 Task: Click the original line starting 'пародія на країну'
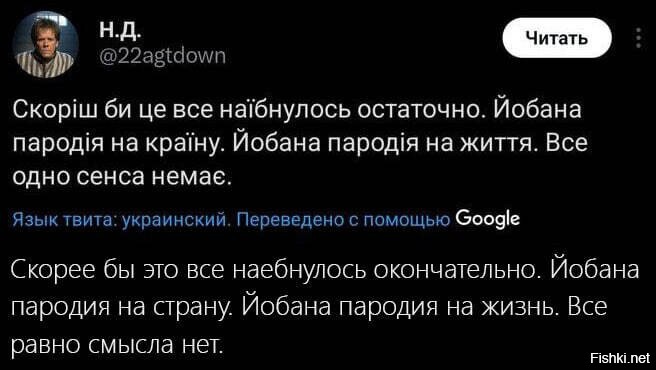(x=300, y=144)
